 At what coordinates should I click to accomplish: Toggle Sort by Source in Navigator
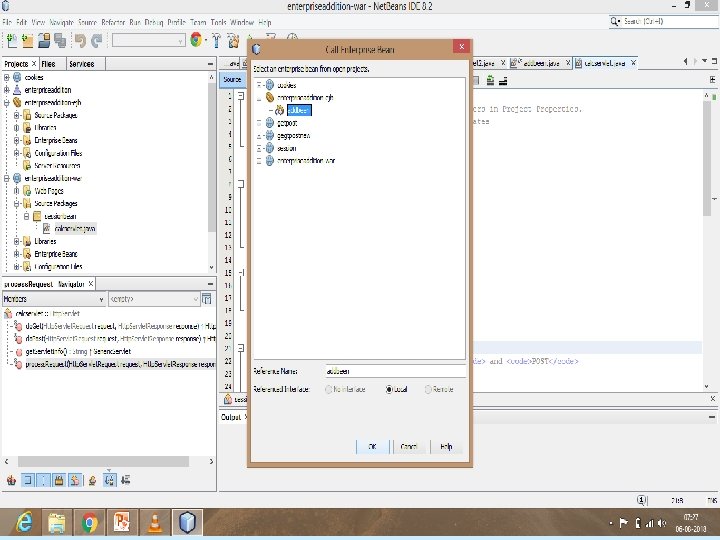pos(125,480)
